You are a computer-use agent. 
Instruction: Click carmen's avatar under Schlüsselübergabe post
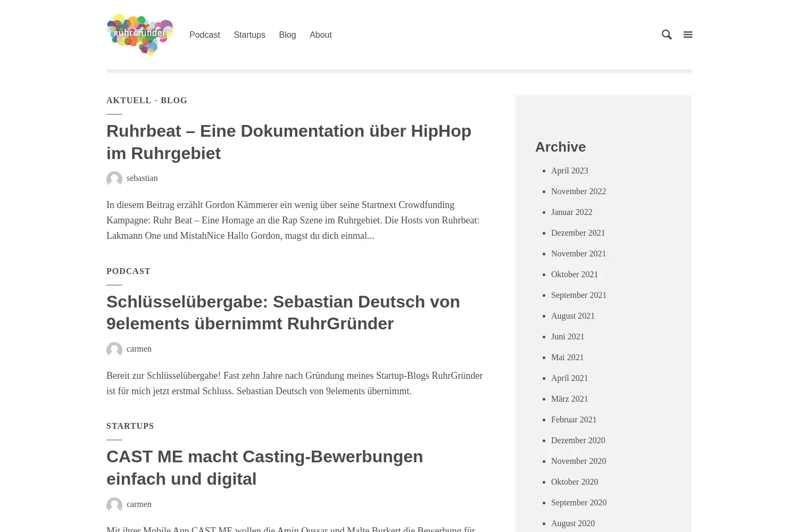(114, 350)
